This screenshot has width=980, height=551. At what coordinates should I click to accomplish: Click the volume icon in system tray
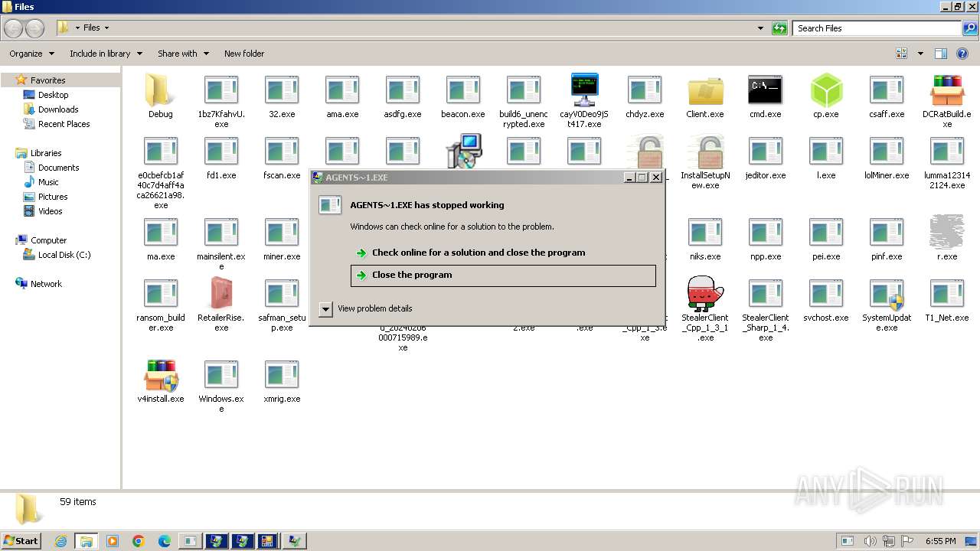click(x=870, y=541)
